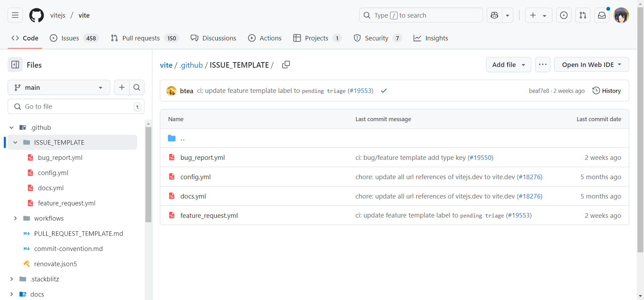Open the Pull requests tab
644x300 pixels.
coord(145,38)
